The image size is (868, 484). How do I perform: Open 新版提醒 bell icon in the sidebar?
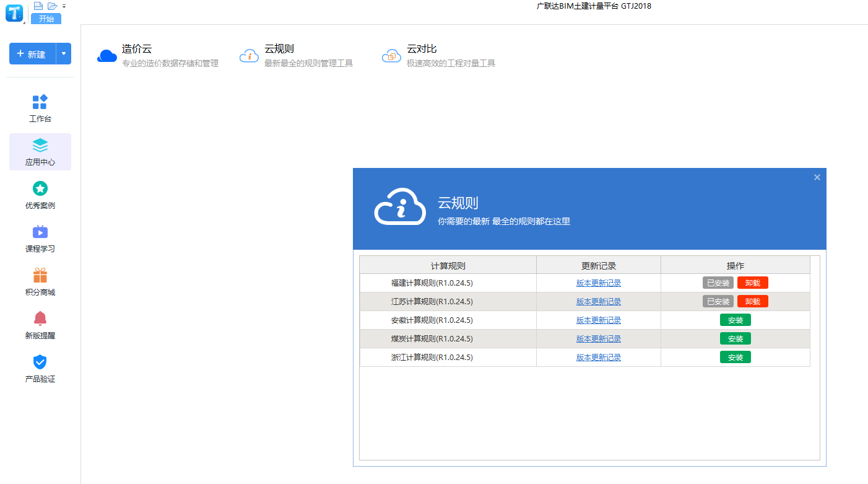(40, 319)
